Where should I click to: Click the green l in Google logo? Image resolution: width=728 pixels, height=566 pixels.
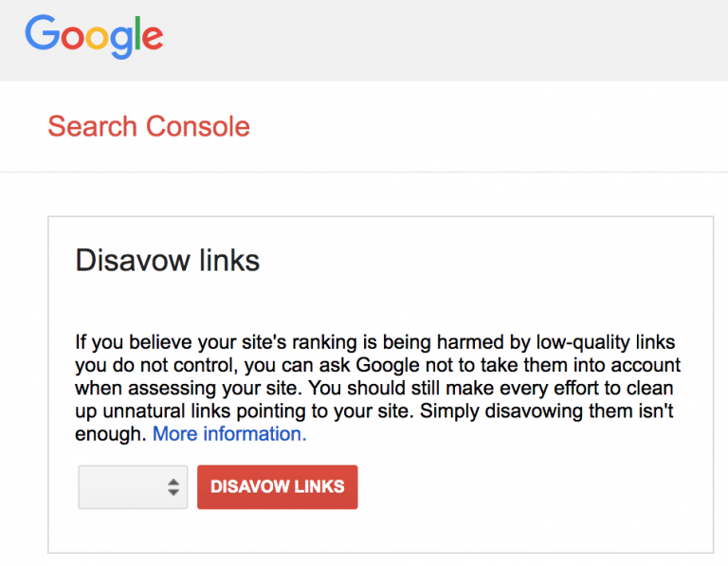[x=137, y=33]
